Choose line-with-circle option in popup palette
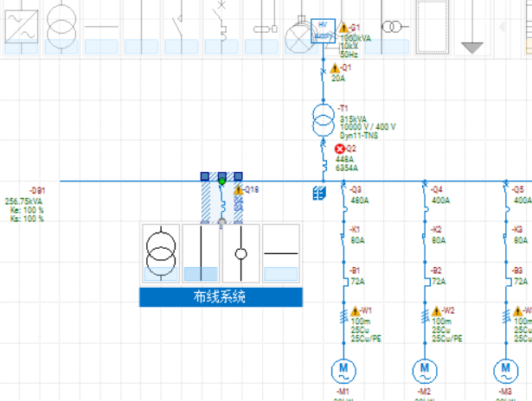This screenshot has height=401, width=532. pyautogui.click(x=240, y=253)
